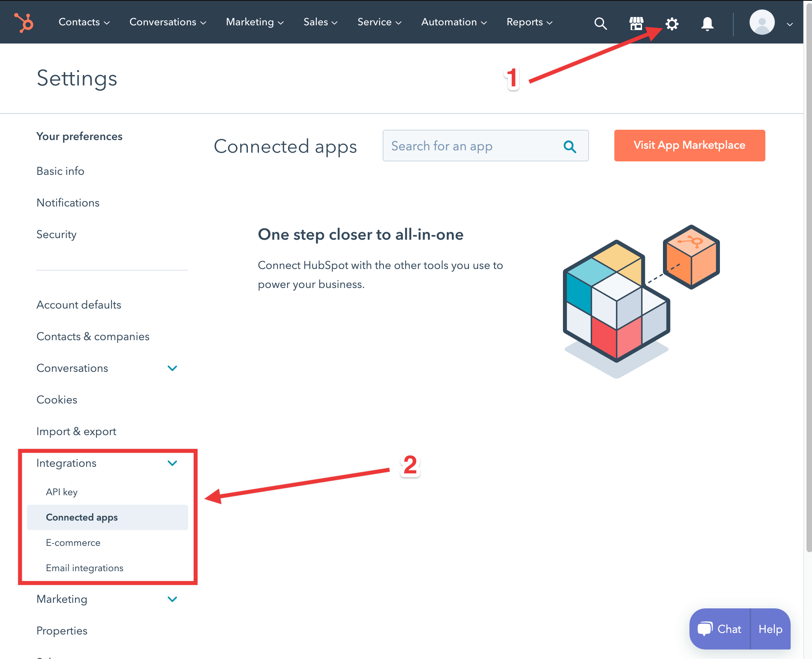812x659 pixels.
Task: Click the user avatar profile icon
Action: point(761,22)
